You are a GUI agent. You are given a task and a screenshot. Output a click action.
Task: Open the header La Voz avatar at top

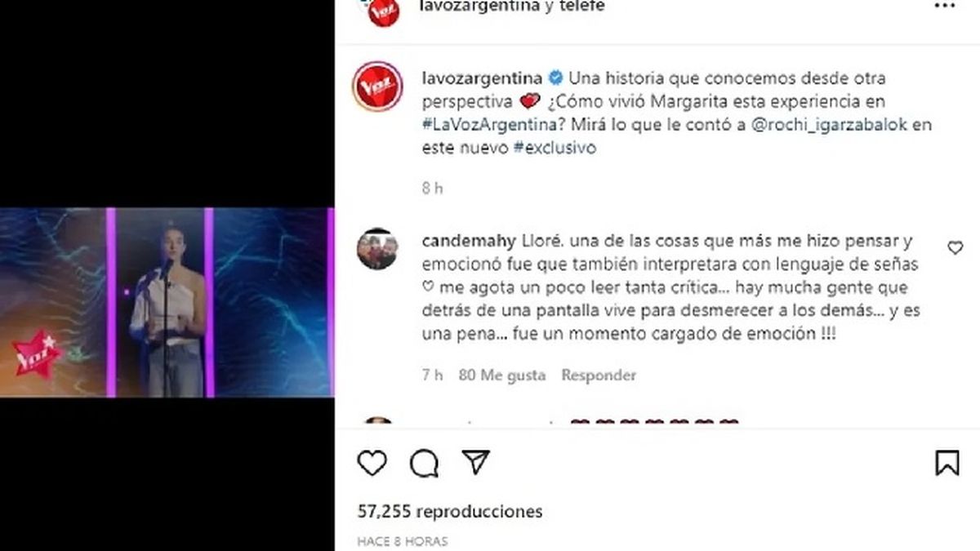pos(383,11)
